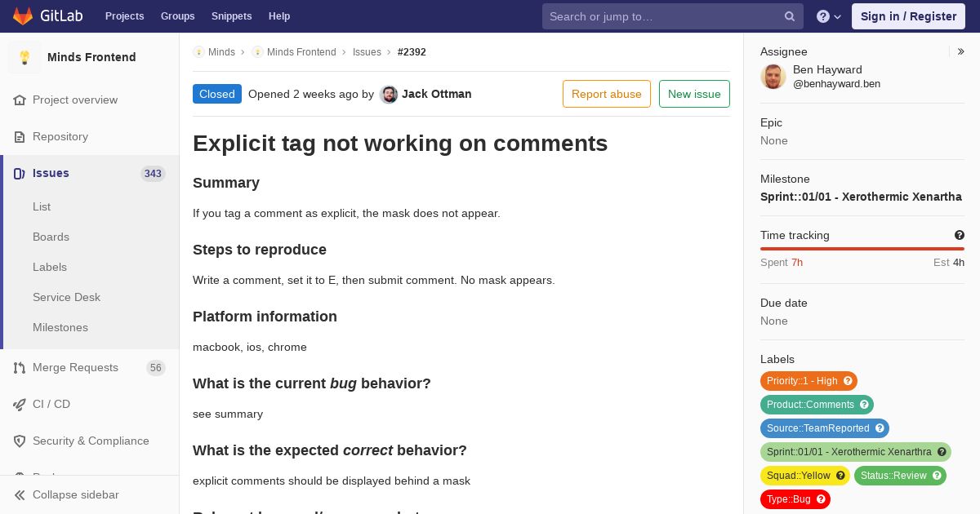Click the 343 issues count badge

click(x=153, y=173)
